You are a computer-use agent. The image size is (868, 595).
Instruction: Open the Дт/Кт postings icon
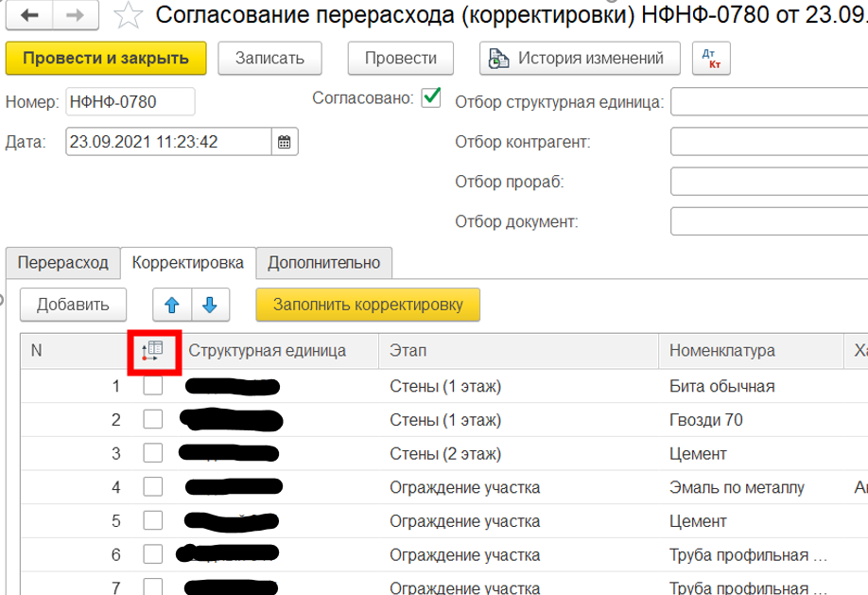[705, 59]
